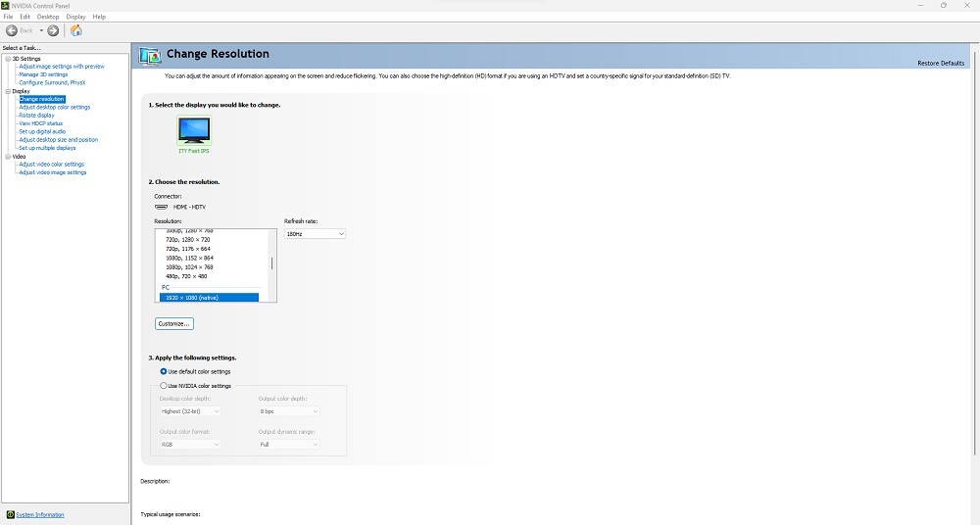Click the Forward arrow navigation icon
The width and height of the screenshot is (980, 525).
pos(53,30)
